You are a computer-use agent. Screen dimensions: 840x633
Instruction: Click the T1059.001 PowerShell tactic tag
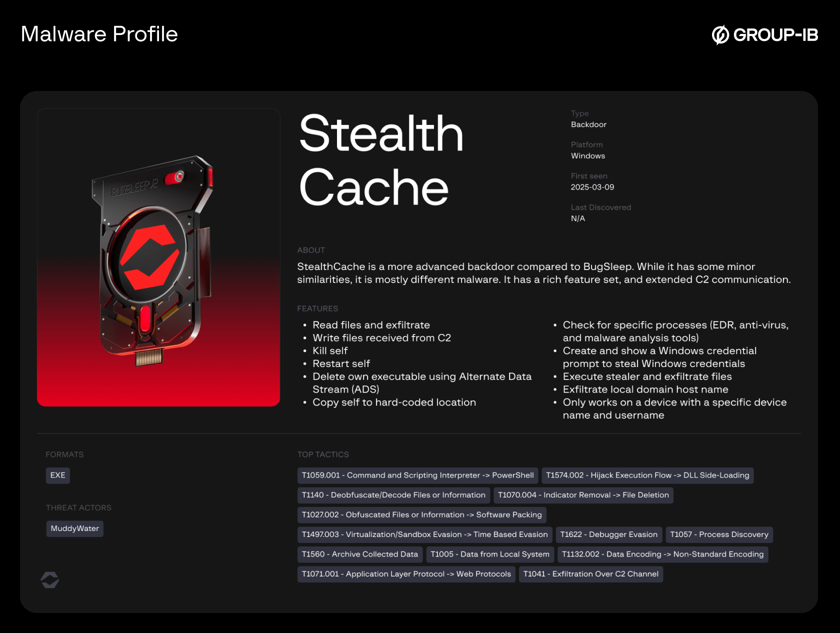tap(417, 475)
